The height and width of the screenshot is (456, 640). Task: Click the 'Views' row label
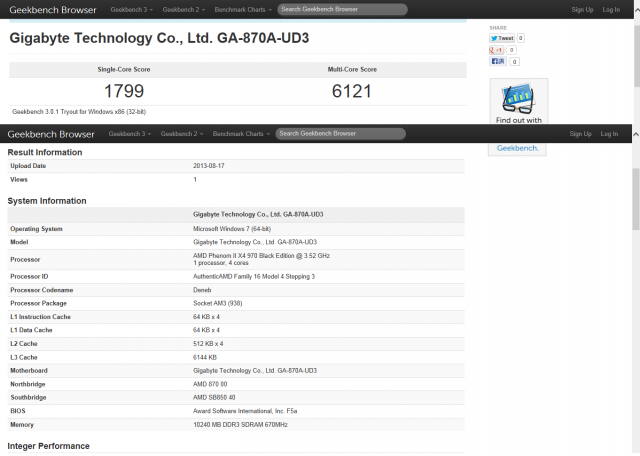tap(19, 179)
